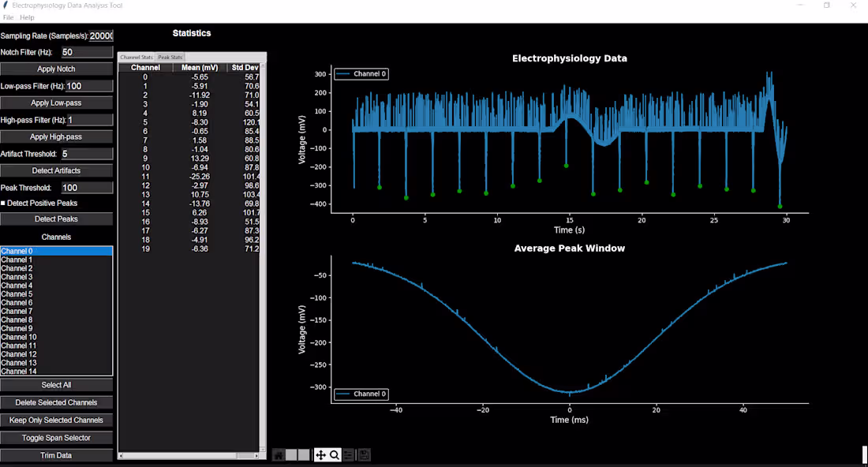Click Toggle Span Selector
The width and height of the screenshot is (868, 467).
pyautogui.click(x=56, y=437)
